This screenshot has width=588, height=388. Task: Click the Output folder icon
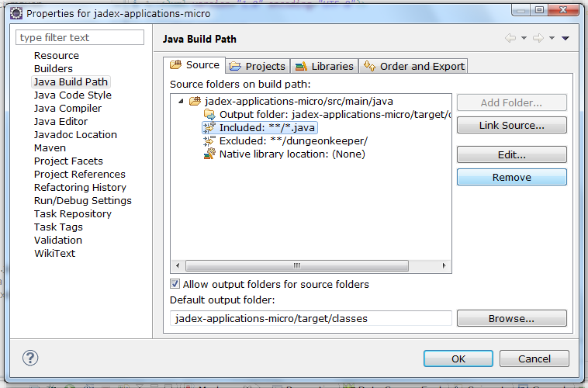point(209,115)
